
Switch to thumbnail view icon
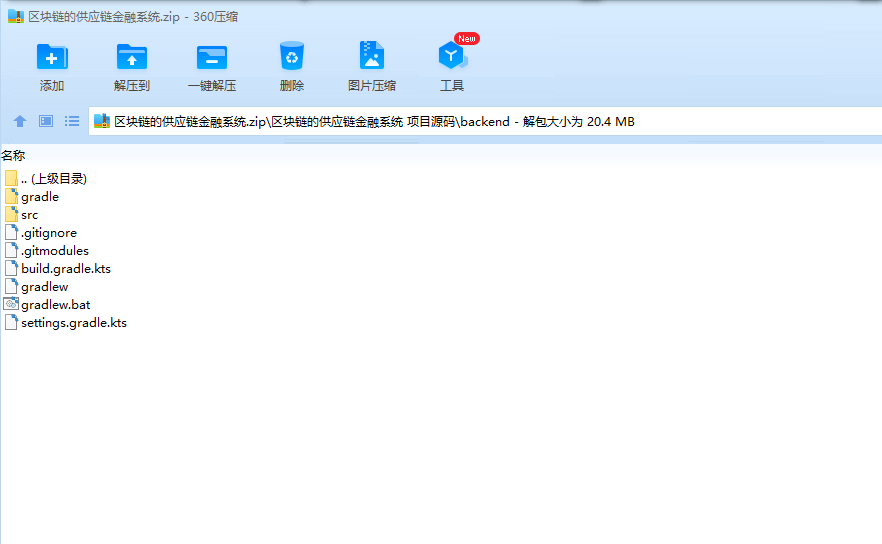point(46,121)
